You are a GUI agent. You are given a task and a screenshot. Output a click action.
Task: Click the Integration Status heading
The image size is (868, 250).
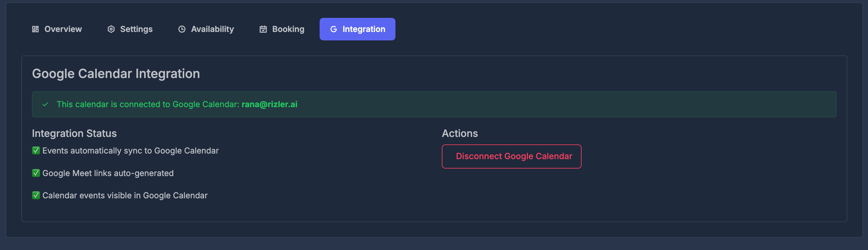tap(74, 133)
